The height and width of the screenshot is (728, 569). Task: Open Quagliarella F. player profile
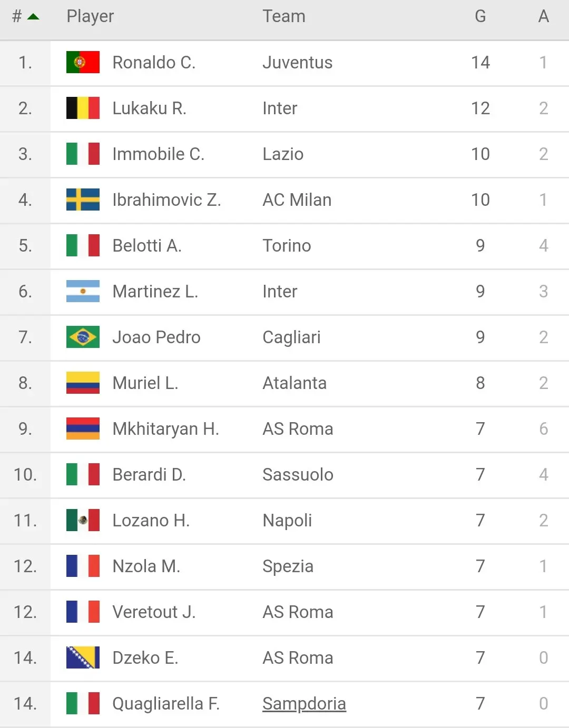tap(165, 703)
